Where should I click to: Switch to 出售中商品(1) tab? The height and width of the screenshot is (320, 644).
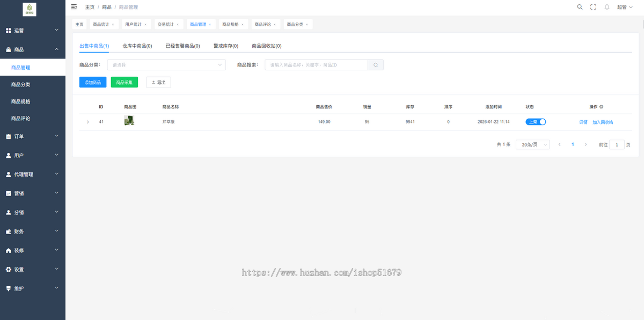point(94,46)
